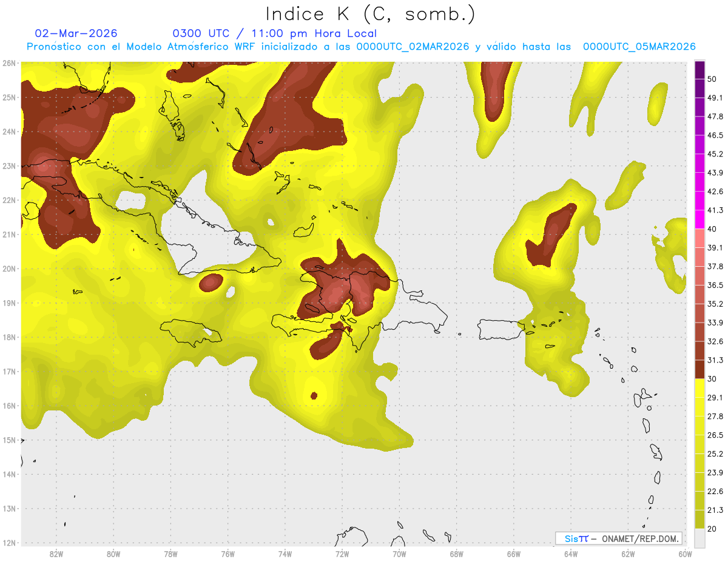
Task: Click the color bar label "25.2"
Action: tap(716, 453)
